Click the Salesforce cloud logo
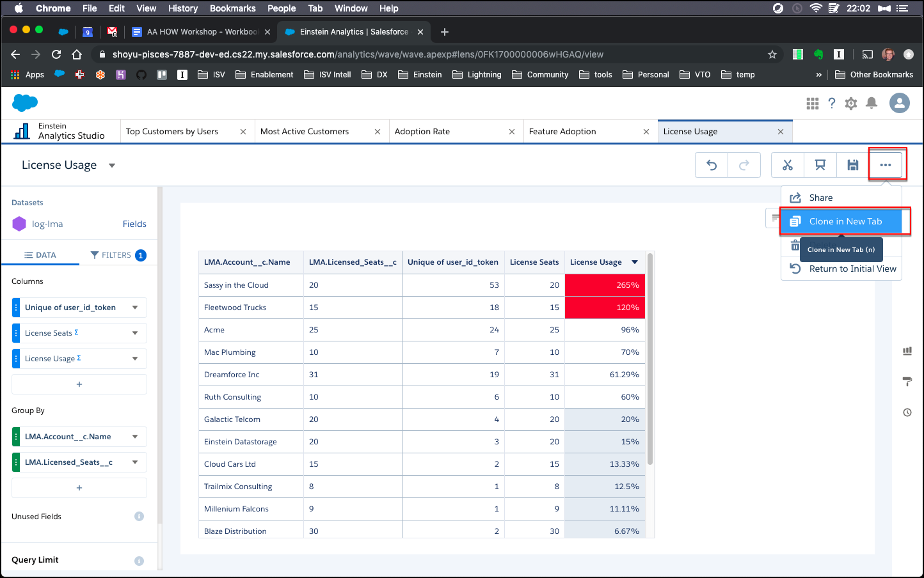 click(25, 102)
